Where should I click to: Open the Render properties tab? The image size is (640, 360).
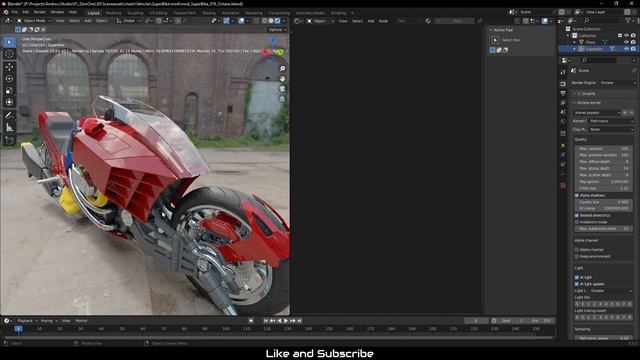coord(563,84)
